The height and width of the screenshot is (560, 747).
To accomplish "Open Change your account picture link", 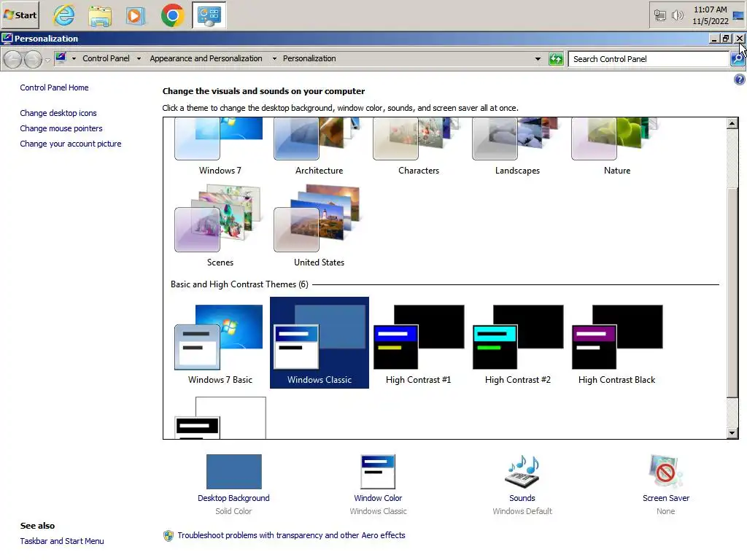I will pyautogui.click(x=71, y=144).
